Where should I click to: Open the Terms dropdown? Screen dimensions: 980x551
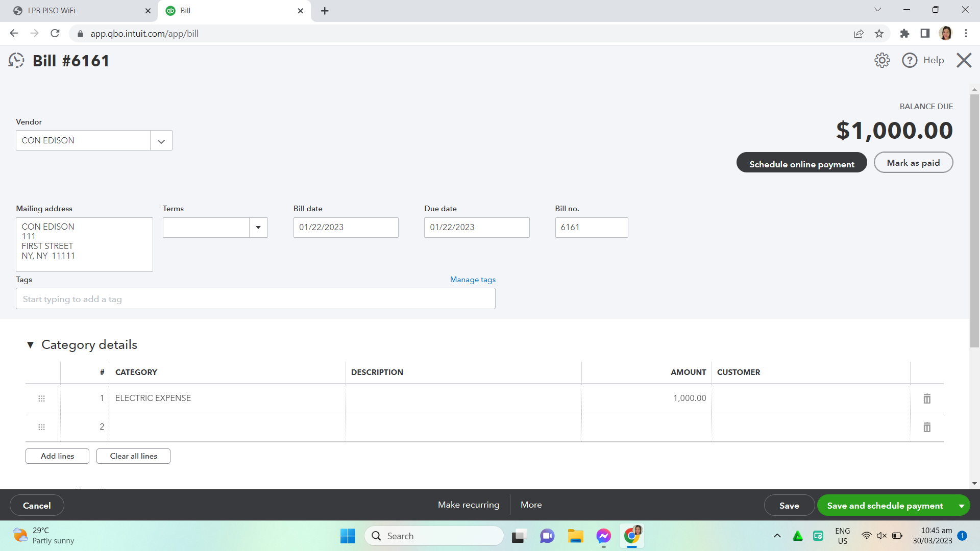pyautogui.click(x=258, y=228)
